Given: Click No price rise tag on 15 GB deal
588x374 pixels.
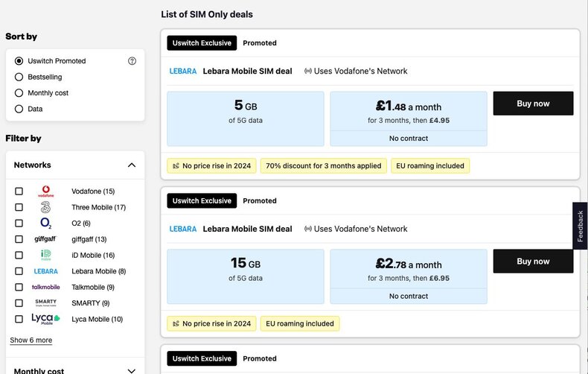Looking at the screenshot, I should [x=211, y=323].
